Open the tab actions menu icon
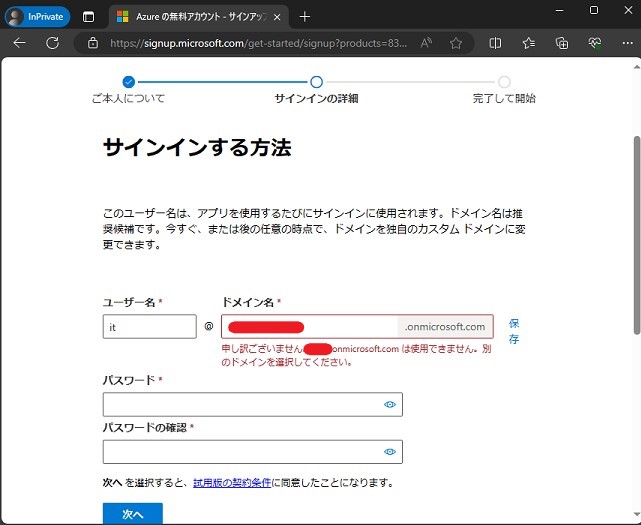Viewport: 641px width, 525px height. pos(88,17)
